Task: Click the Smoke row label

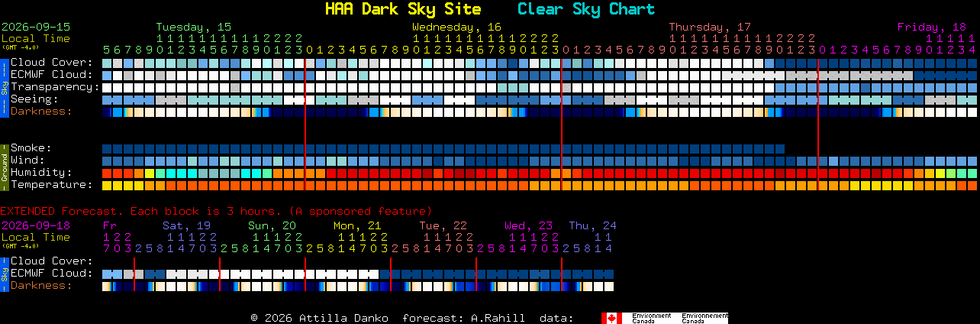Action: coord(31,148)
